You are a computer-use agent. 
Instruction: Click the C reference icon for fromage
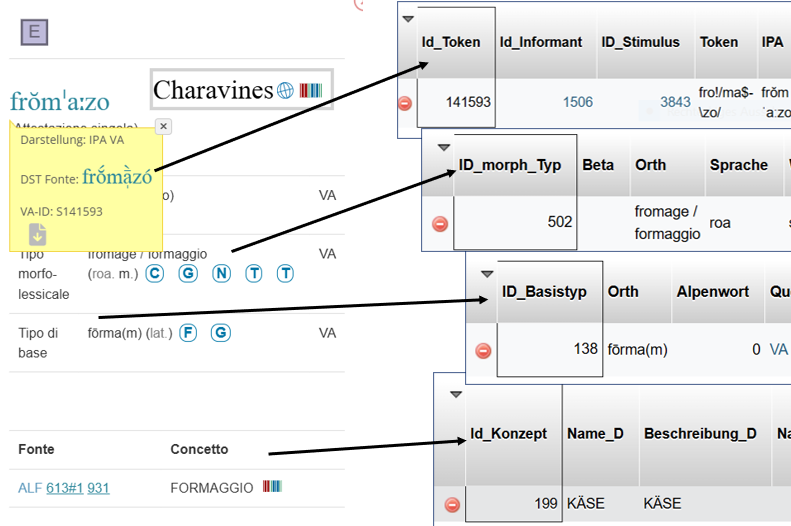(x=155, y=273)
